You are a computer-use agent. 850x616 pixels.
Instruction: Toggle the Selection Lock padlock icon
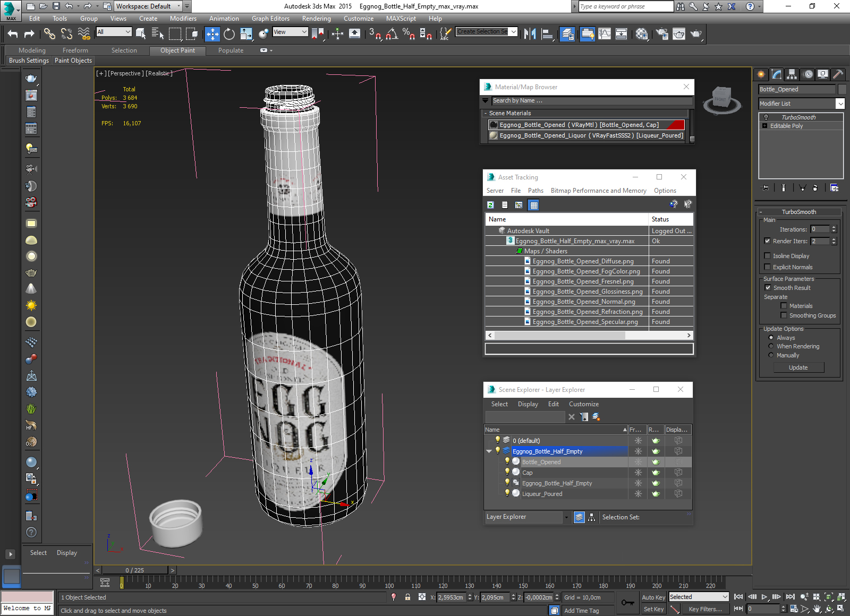point(408,597)
